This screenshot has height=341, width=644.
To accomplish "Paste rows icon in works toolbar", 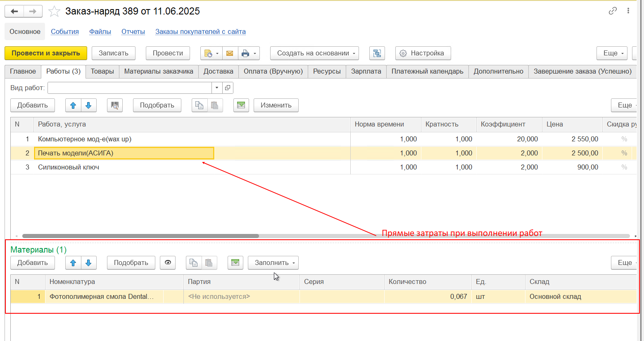I will 215,105.
